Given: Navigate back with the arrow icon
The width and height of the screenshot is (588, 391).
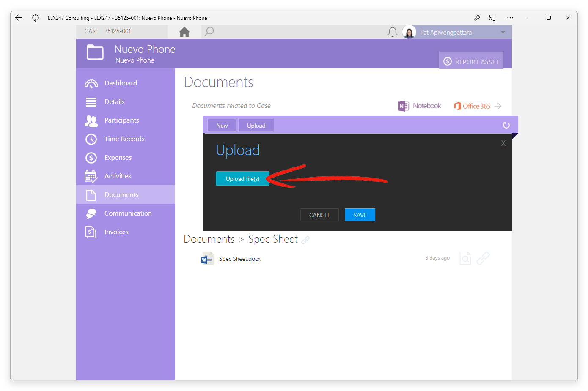Looking at the screenshot, I should 19,18.
